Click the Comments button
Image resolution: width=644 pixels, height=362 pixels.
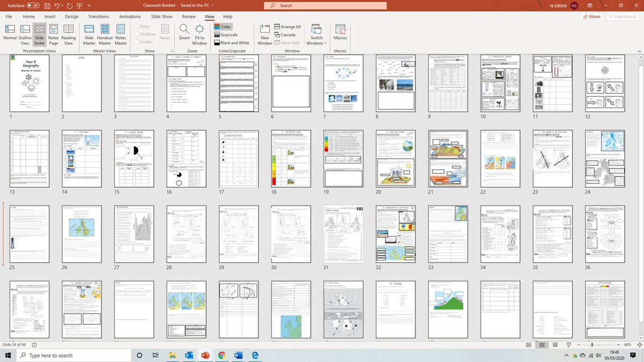(623, 17)
